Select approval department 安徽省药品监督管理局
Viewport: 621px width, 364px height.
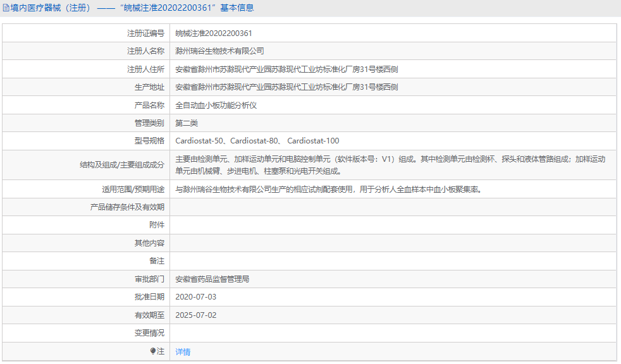(x=212, y=279)
